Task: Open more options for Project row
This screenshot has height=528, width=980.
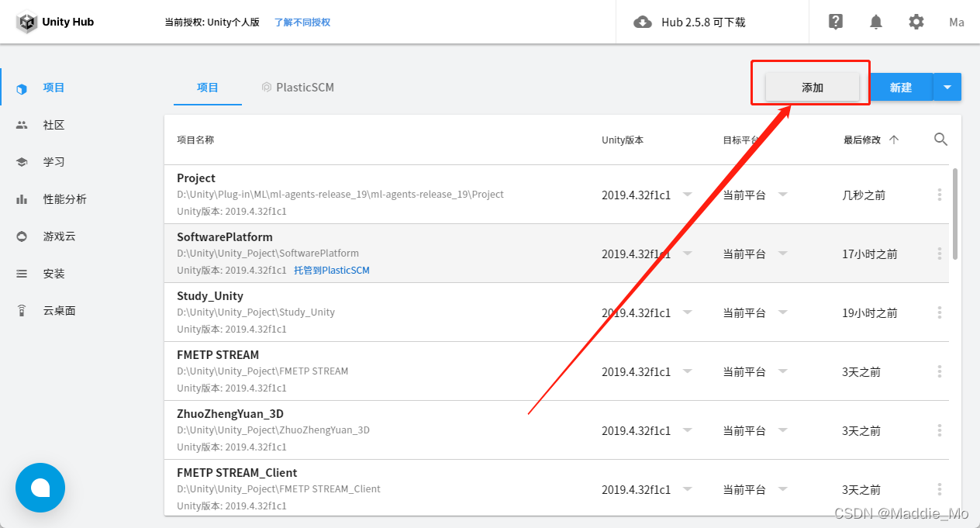Action: 940,195
